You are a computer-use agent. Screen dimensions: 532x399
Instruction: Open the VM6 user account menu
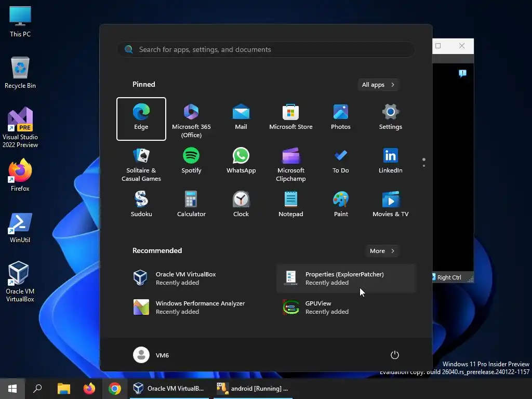tap(151, 355)
